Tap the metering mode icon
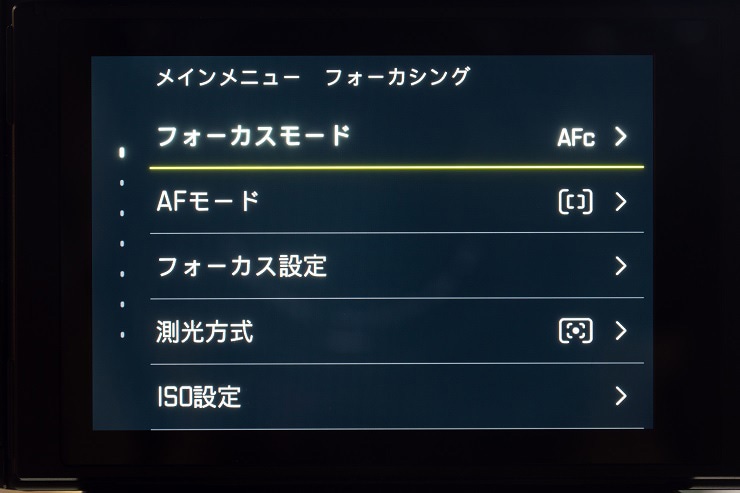 (x=575, y=331)
